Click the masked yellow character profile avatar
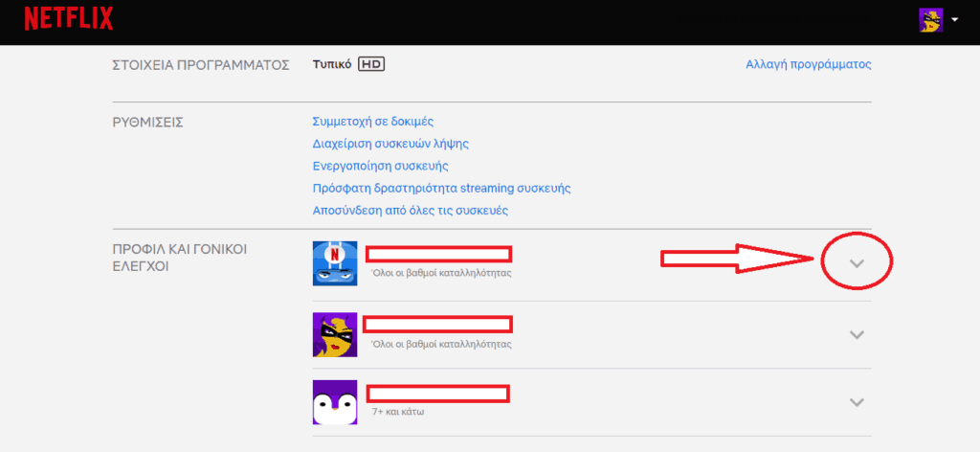Screen dimensions: 980x452 [335, 334]
